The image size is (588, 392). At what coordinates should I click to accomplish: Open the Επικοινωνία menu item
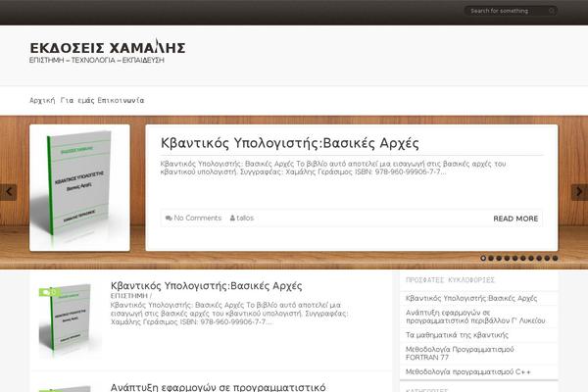point(121,101)
